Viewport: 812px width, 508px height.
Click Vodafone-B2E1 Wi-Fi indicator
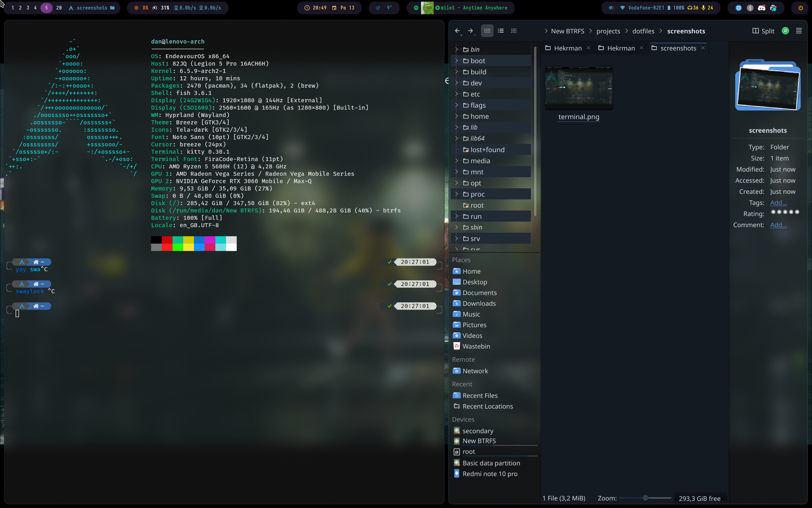tap(642, 8)
